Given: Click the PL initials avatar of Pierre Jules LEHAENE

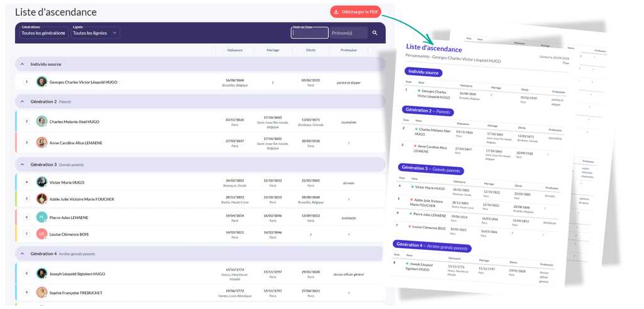Looking at the screenshot, I should pos(42,217).
